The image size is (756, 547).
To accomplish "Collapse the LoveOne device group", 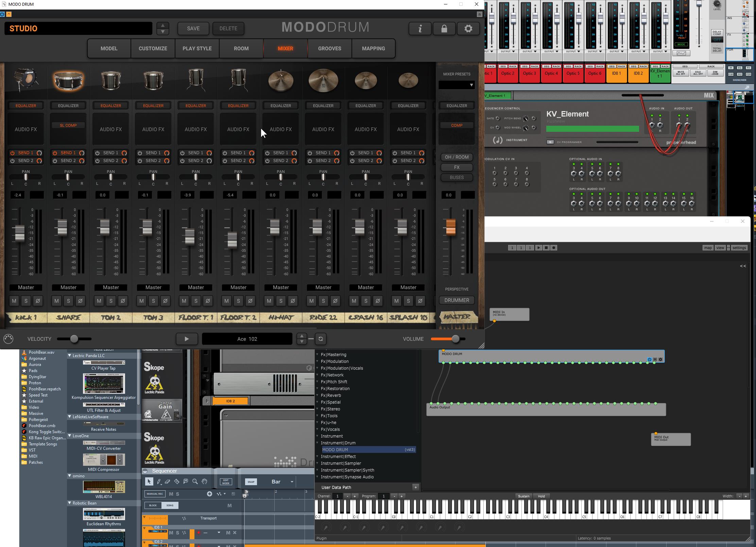I will pos(70,436).
